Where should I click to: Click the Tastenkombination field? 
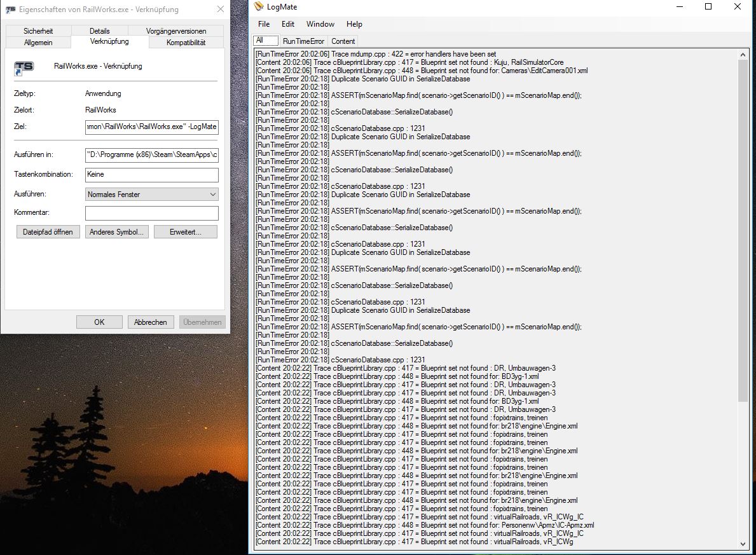click(x=152, y=175)
